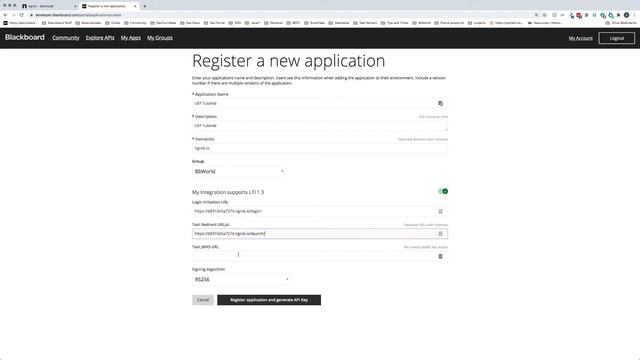The height and width of the screenshot is (360, 640).
Task: Open the Group dropdown showing BbWorld
Action: click(239, 171)
